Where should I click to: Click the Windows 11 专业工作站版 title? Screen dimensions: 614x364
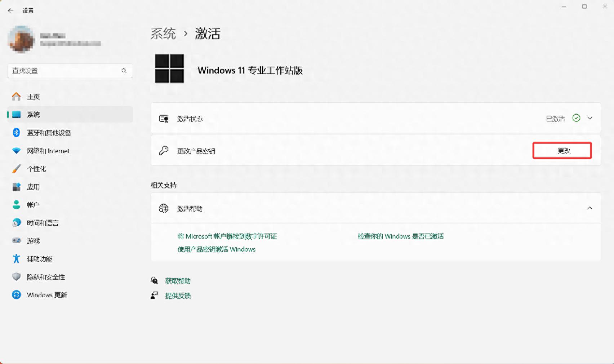[250, 70]
